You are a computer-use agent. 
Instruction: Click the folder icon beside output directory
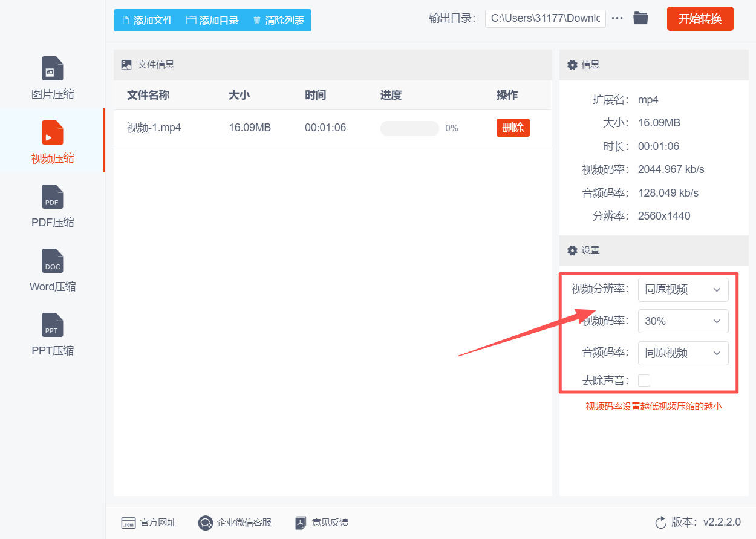(x=640, y=18)
